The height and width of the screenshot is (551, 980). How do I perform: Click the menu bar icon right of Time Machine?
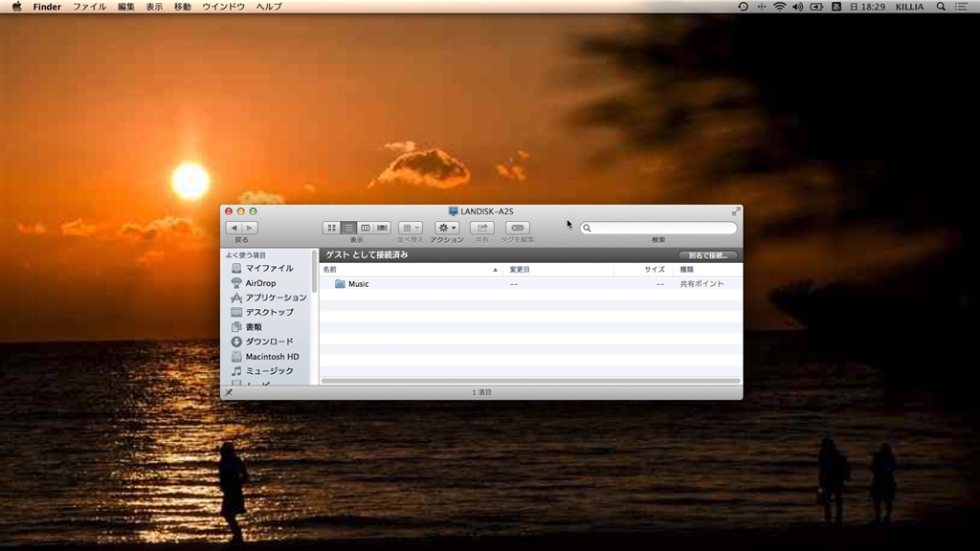[761, 7]
